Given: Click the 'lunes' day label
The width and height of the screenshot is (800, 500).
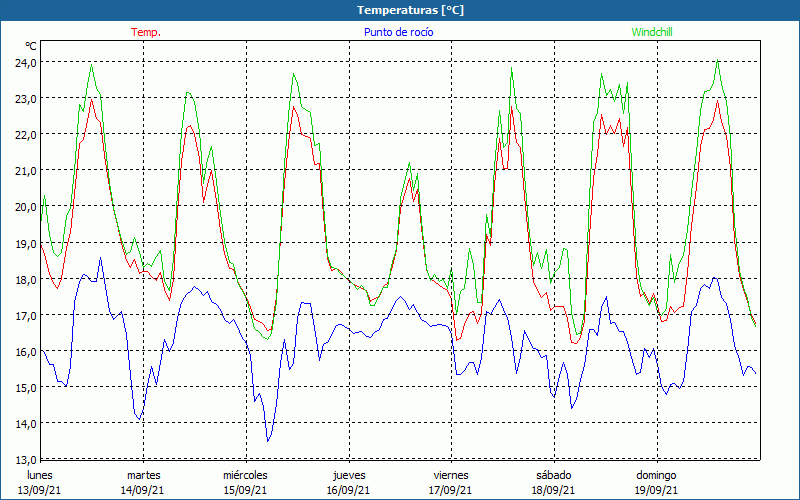Looking at the screenshot, I should tap(40, 475).
